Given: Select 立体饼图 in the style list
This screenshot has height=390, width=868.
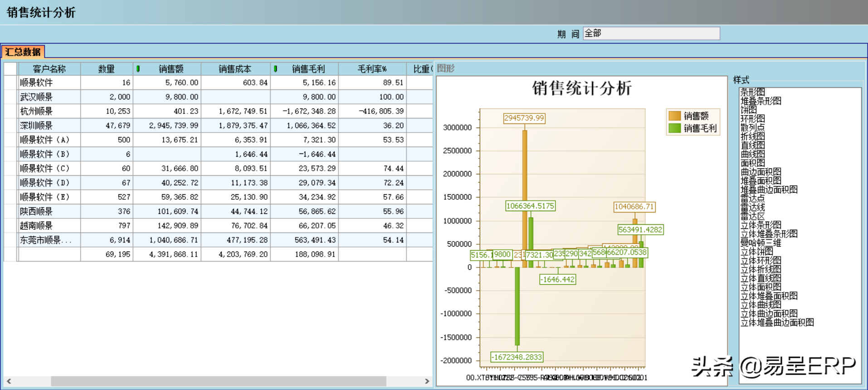Looking at the screenshot, I should [756, 252].
